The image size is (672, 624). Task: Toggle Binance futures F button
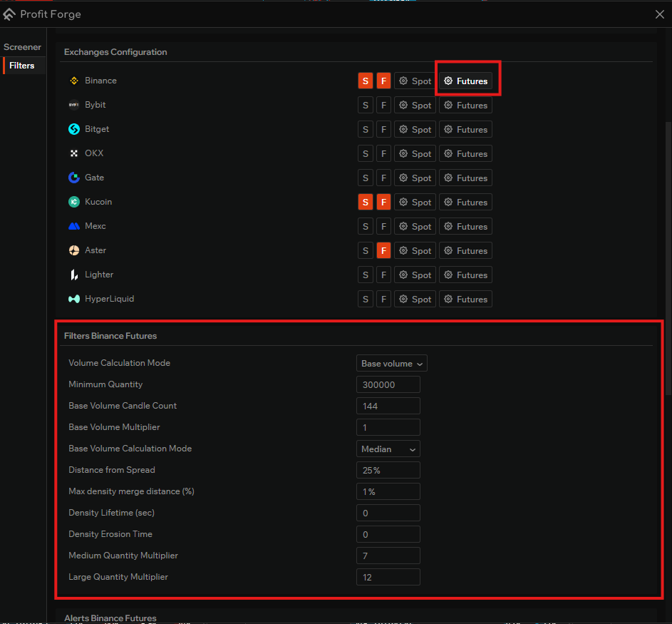pos(383,81)
